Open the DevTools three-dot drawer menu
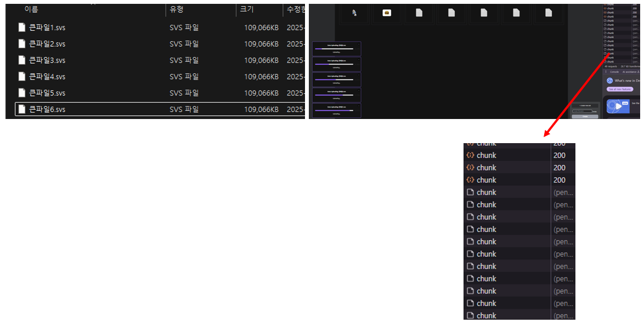The width and height of the screenshot is (644, 323). pos(606,71)
